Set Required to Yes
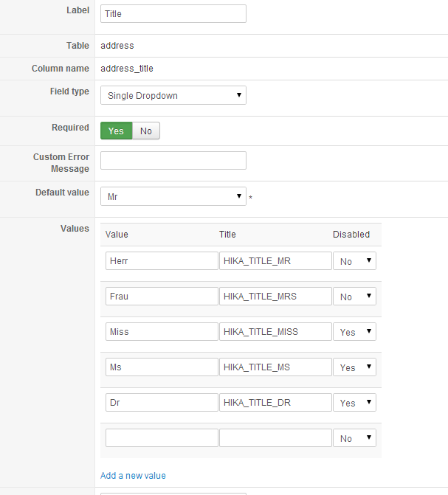The width and height of the screenshot is (448, 495). click(x=116, y=131)
